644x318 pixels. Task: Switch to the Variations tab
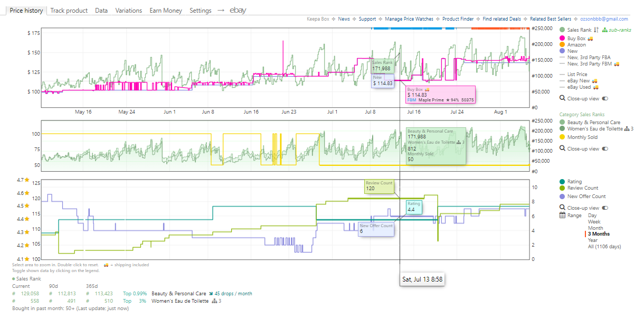129,11
